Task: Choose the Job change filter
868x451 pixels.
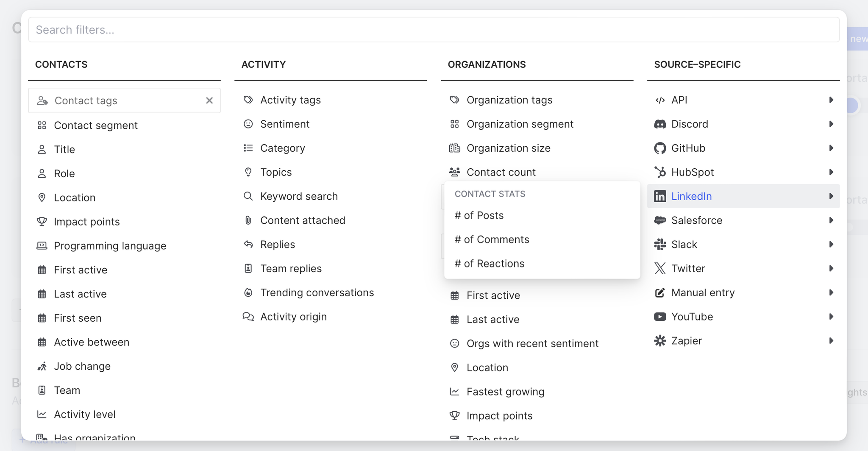Action: coord(82,366)
